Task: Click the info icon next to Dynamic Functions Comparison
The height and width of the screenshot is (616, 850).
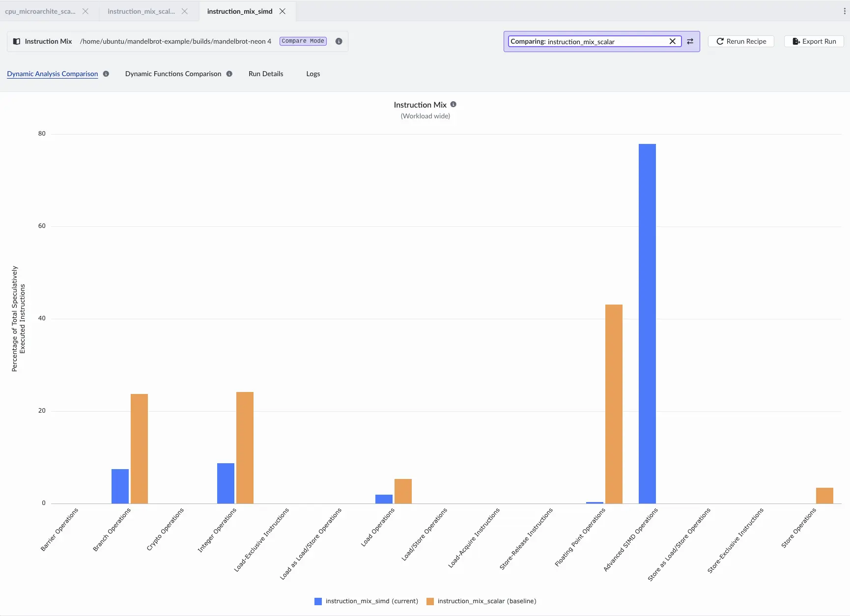Action: tap(229, 74)
